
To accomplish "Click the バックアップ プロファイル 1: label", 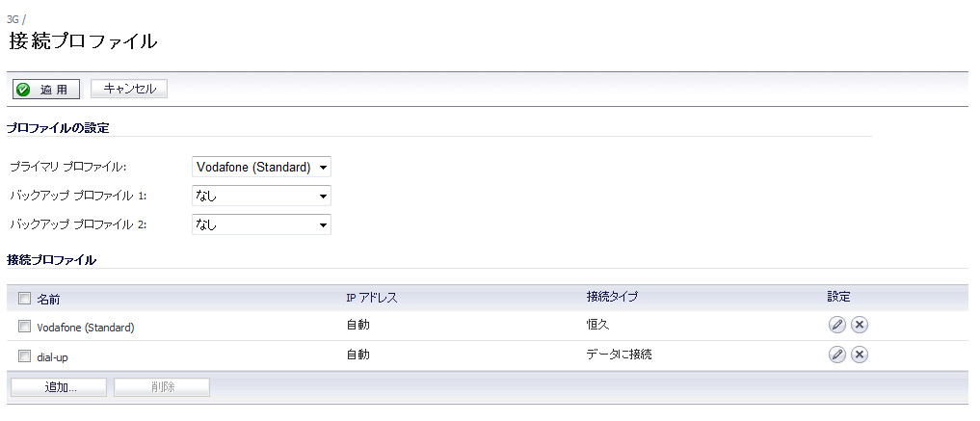I will pyautogui.click(x=78, y=196).
